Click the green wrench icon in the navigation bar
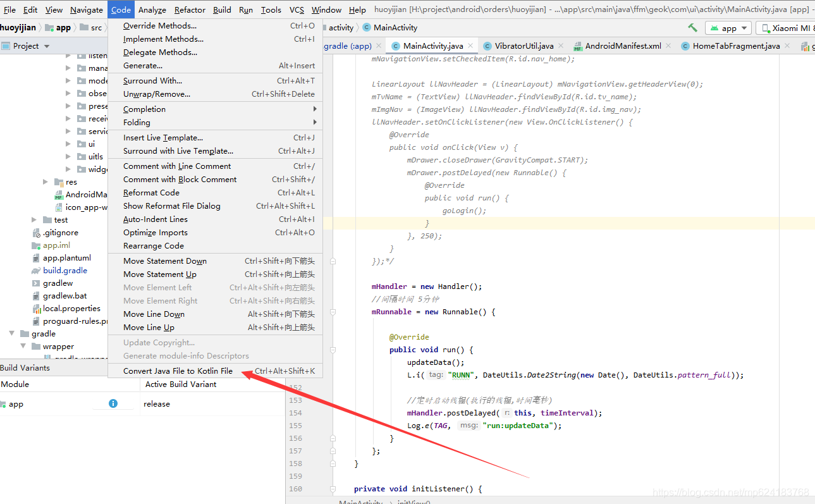Screen dimensions: 815x504 point(691,27)
